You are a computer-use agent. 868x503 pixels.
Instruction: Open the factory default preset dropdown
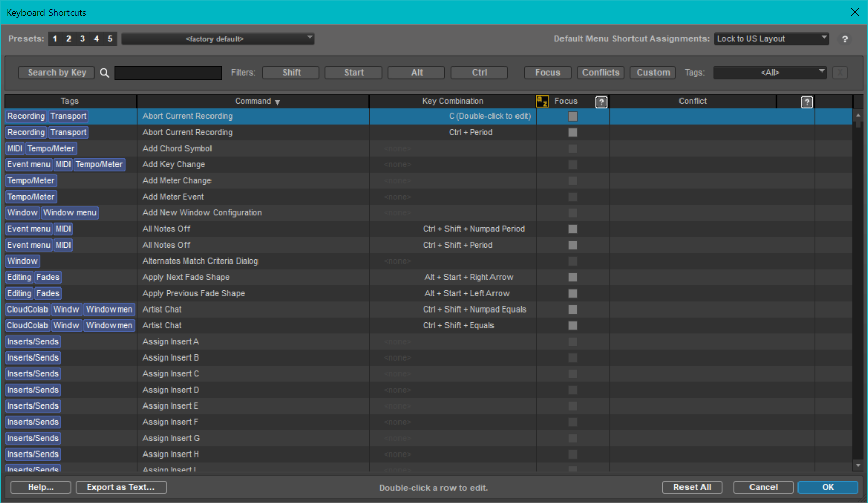tap(218, 39)
